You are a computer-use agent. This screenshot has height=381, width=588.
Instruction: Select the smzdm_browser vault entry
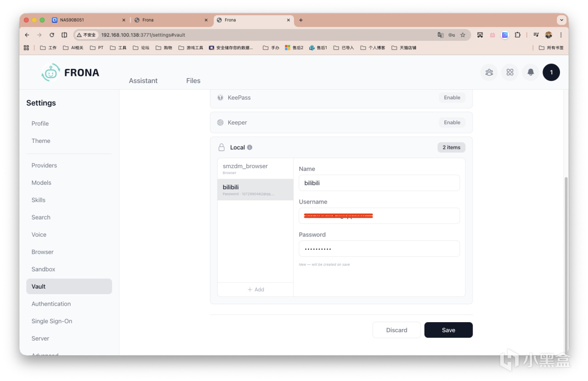click(255, 169)
